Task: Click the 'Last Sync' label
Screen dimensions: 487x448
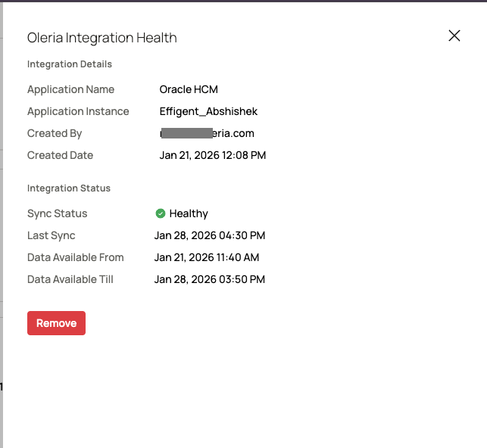Action: click(x=51, y=235)
